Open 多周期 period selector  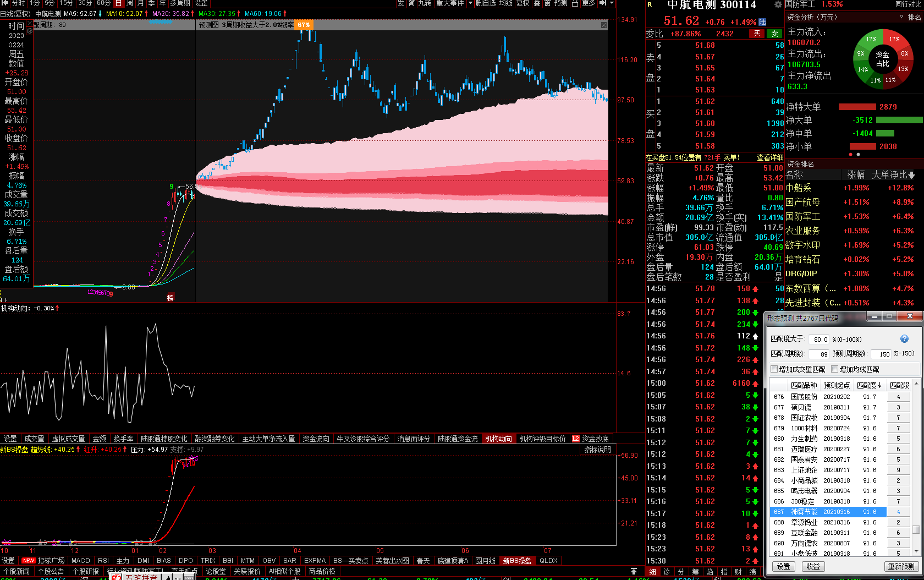pyautogui.click(x=180, y=3)
